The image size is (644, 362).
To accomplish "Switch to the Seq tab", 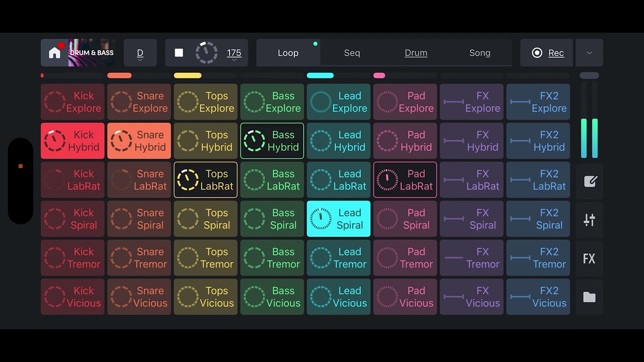I will 352,53.
